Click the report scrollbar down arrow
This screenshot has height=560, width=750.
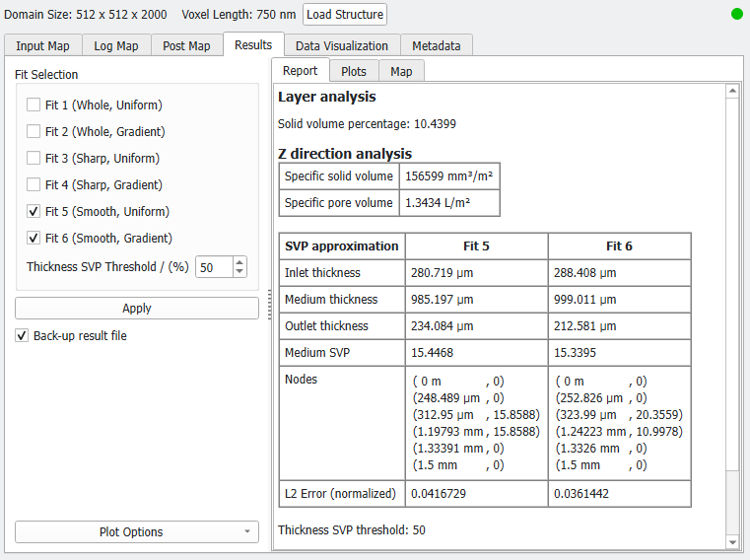tap(732, 542)
